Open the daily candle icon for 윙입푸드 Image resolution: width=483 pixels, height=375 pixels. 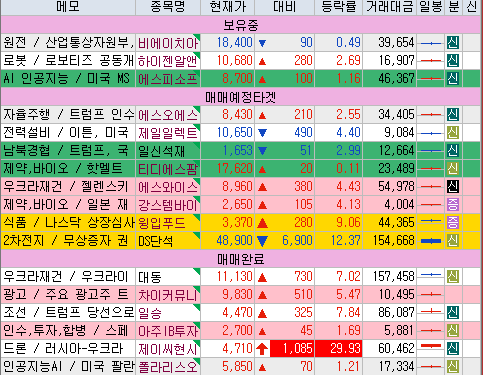(431, 221)
